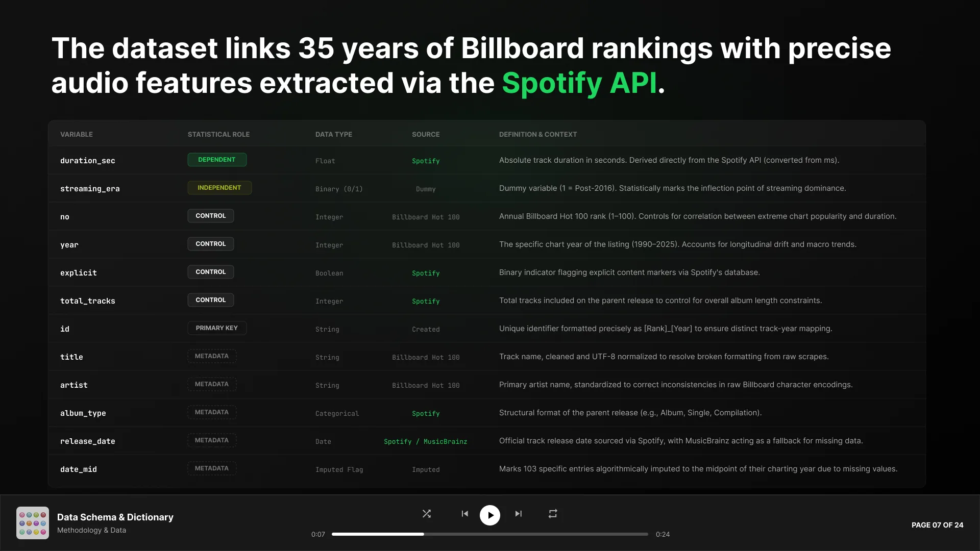Click the Spotify source in the explicit row

point(426,273)
